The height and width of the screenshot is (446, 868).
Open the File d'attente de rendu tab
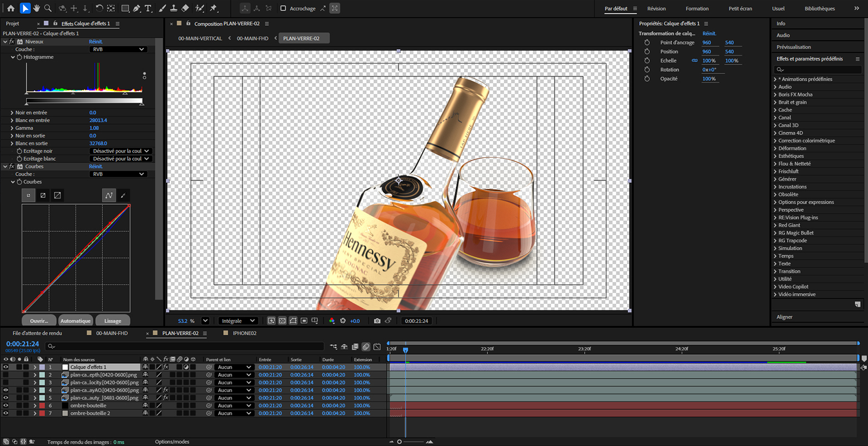37,333
